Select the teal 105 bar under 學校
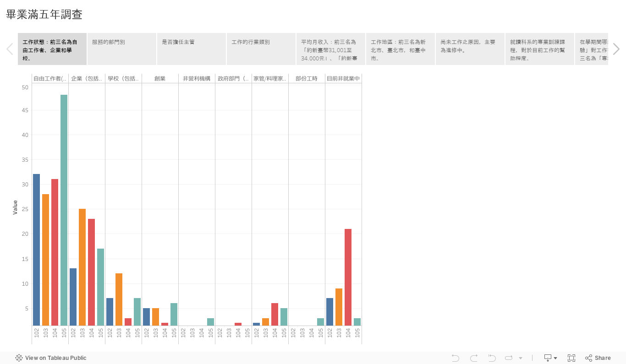 (137, 312)
